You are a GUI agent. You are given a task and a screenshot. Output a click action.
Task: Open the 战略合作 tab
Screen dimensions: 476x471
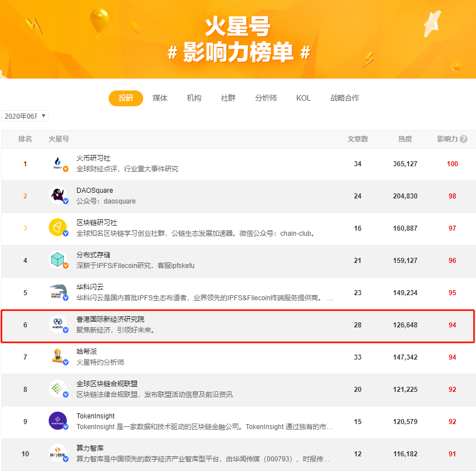click(x=345, y=98)
